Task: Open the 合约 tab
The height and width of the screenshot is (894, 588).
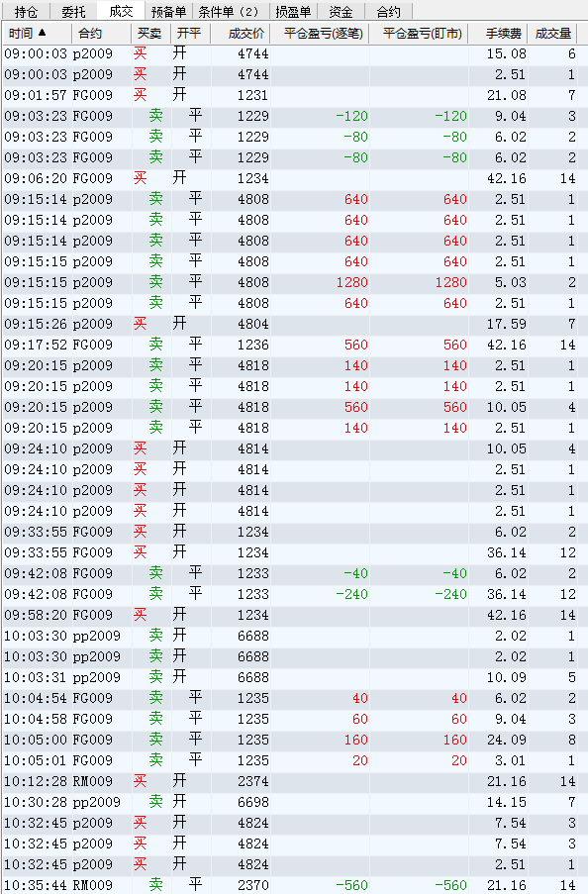Action: [388, 12]
